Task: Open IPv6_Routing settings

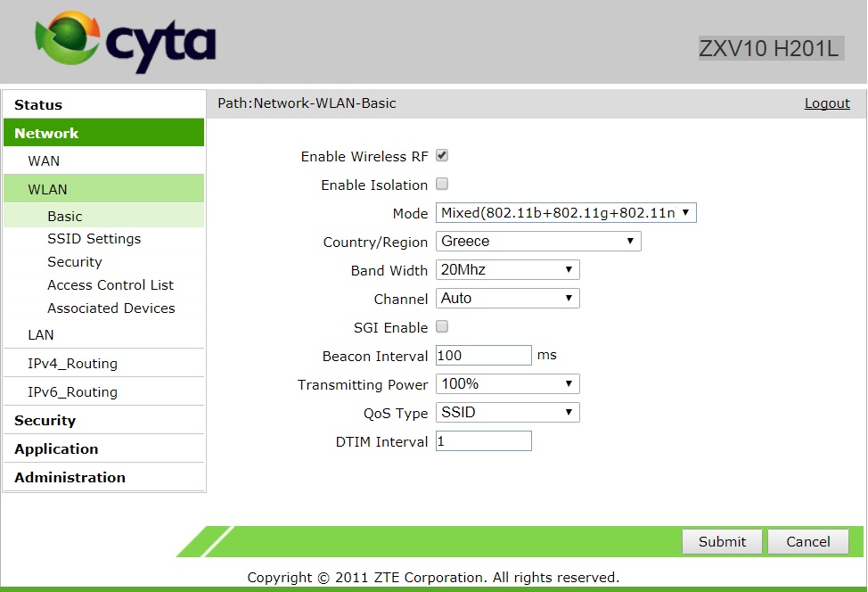Action: point(104,392)
